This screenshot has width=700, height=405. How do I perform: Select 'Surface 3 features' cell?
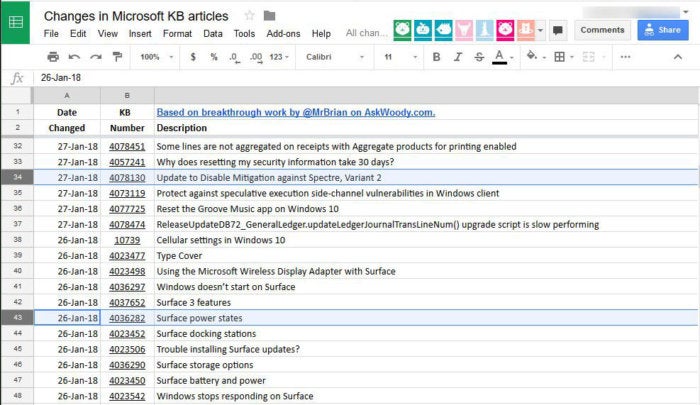[426, 302]
